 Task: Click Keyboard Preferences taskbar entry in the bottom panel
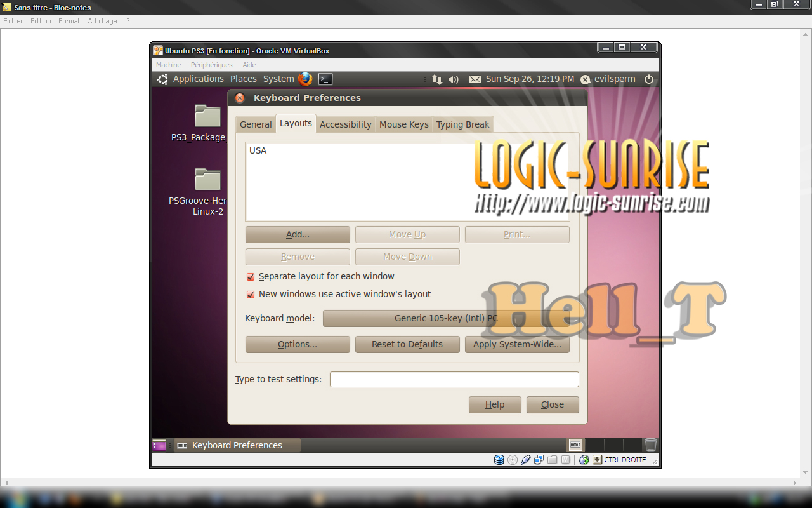(237, 445)
